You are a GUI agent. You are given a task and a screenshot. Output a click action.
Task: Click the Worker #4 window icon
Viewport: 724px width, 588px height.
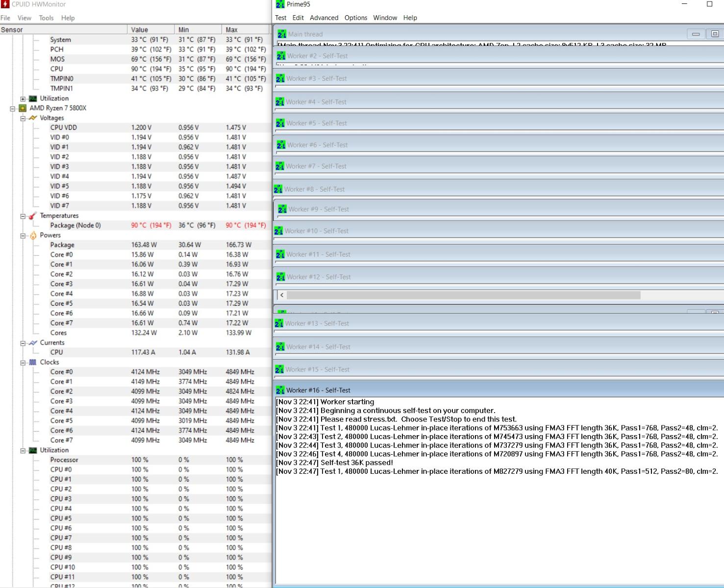(280, 102)
